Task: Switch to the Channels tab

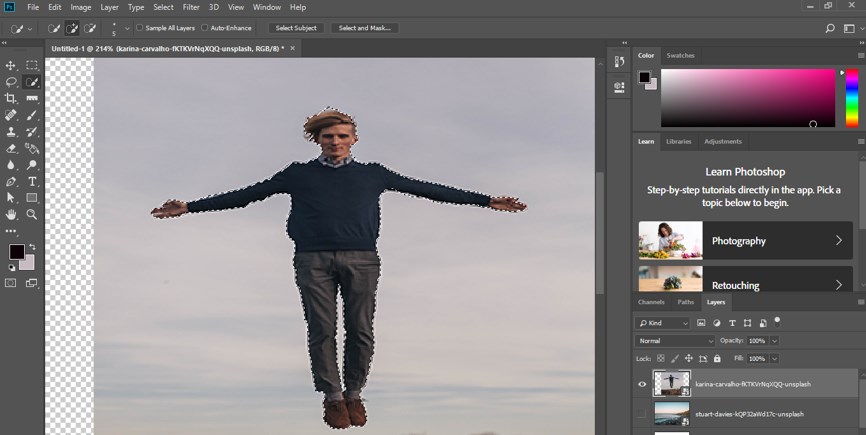Action: click(x=651, y=301)
